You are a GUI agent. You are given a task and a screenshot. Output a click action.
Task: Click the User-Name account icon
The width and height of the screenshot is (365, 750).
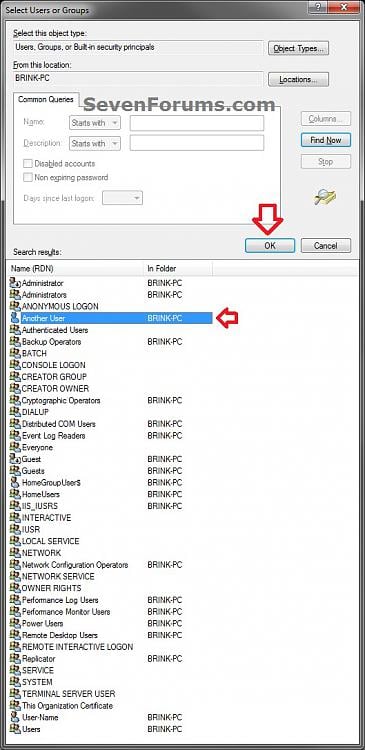15,717
